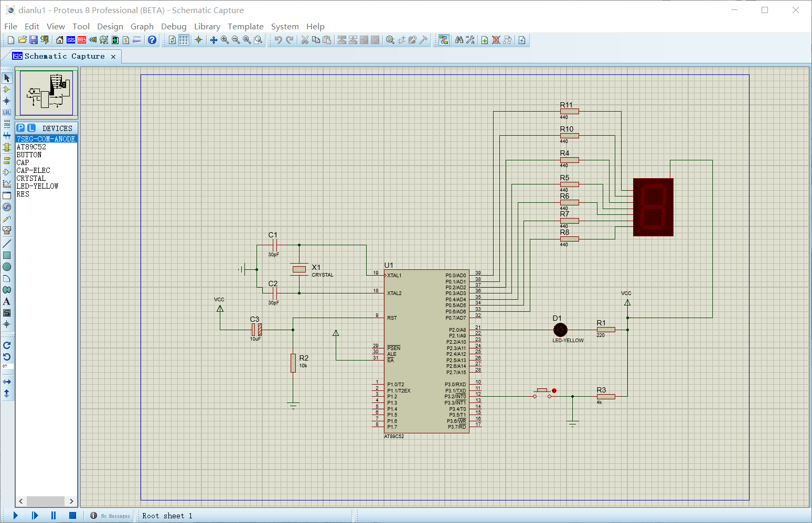
Task: Toggle the grid display icon
Action: point(184,40)
